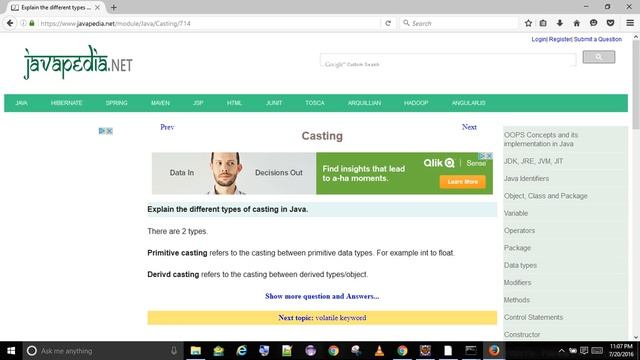Viewport: 640px width, 360px height.
Task: Open the action center notification icon
Action: click(x=584, y=351)
